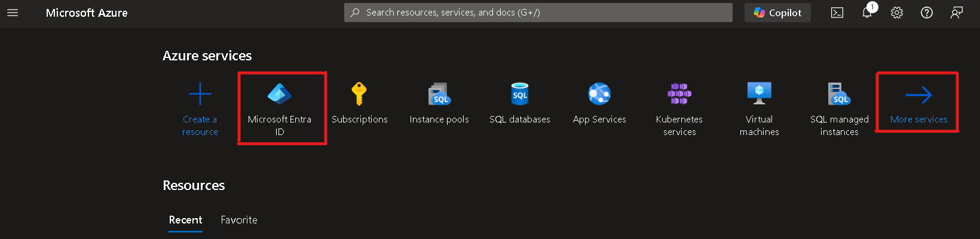Open Virtual machines service
This screenshot has height=239, width=980.
pos(759,109)
